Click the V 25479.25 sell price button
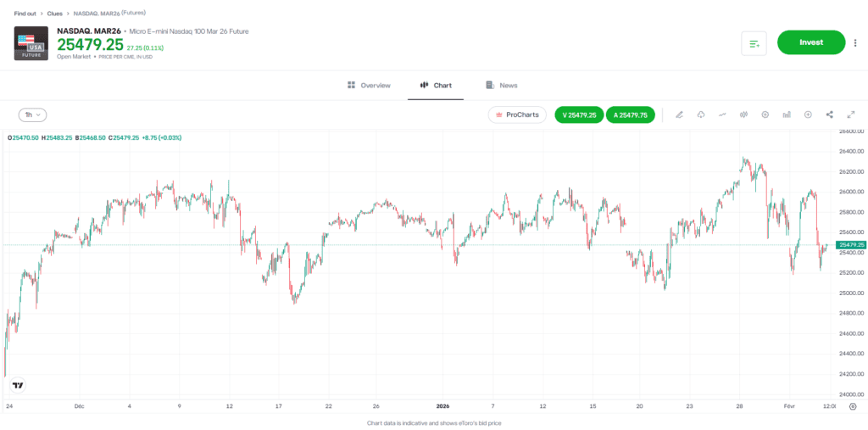The width and height of the screenshot is (868, 430). (579, 114)
